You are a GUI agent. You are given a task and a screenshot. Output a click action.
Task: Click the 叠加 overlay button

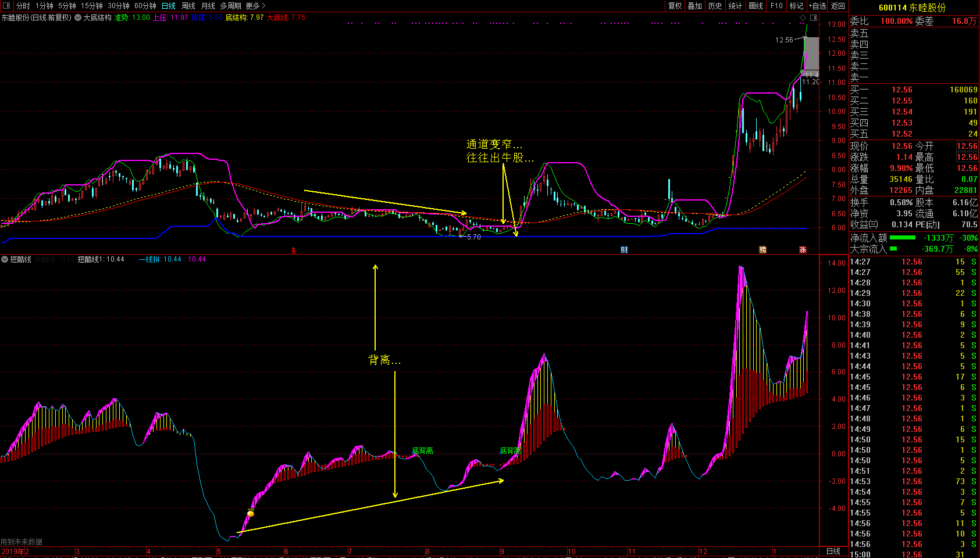click(x=695, y=6)
